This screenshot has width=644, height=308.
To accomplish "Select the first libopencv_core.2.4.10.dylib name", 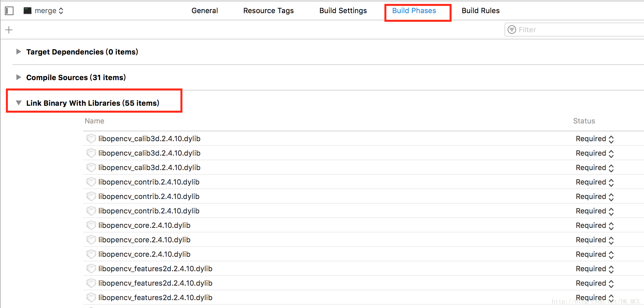I will [x=144, y=225].
